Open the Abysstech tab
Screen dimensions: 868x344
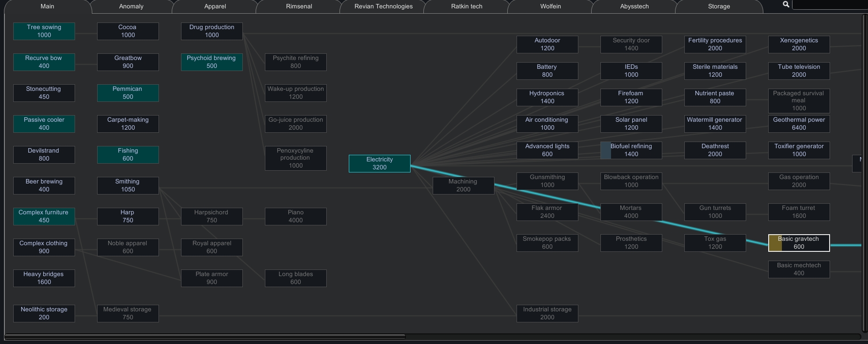pos(634,7)
